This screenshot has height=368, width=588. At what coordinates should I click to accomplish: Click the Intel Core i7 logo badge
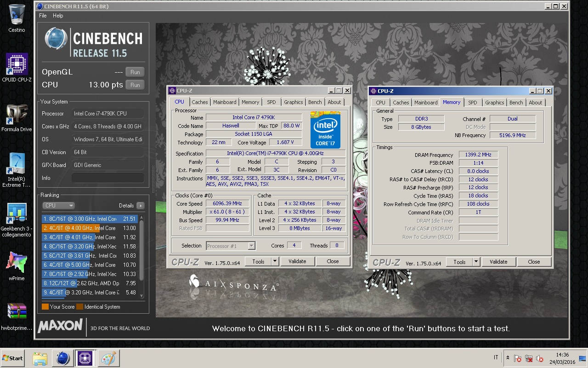tap(325, 130)
